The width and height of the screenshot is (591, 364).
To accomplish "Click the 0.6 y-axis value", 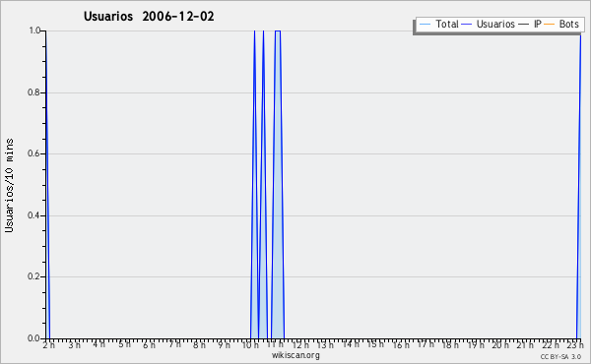I will pos(33,153).
